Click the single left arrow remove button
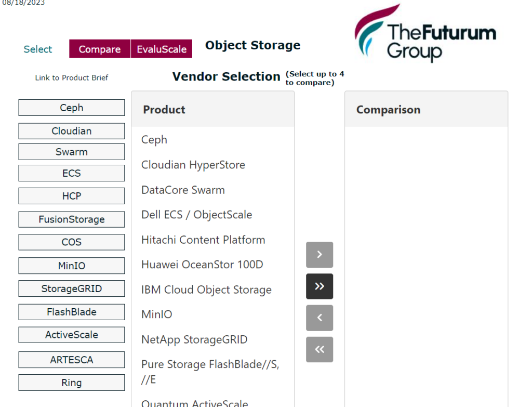This screenshot has width=532, height=407. (320, 318)
